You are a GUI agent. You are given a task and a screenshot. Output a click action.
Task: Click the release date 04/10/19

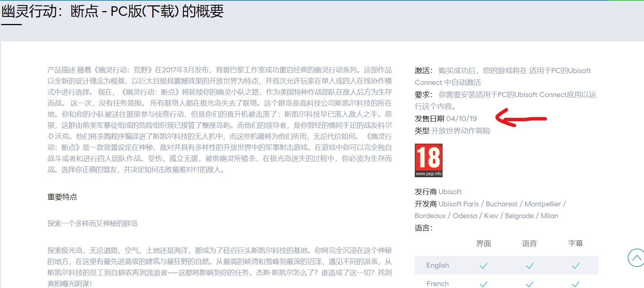461,119
